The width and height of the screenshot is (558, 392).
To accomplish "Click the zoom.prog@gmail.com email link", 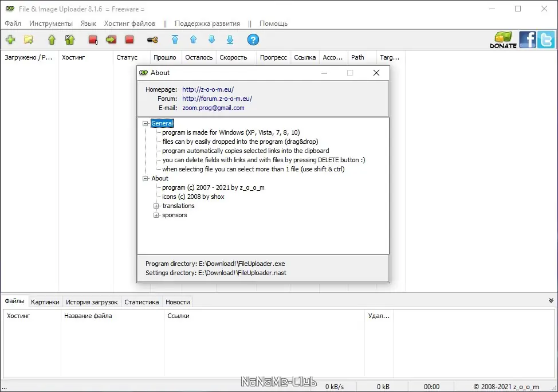I will [213, 108].
